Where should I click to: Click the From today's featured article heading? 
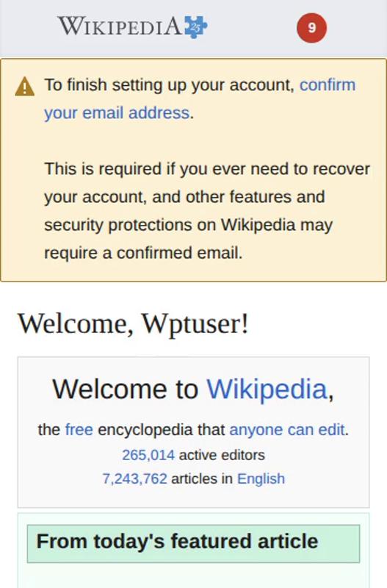pos(177,542)
